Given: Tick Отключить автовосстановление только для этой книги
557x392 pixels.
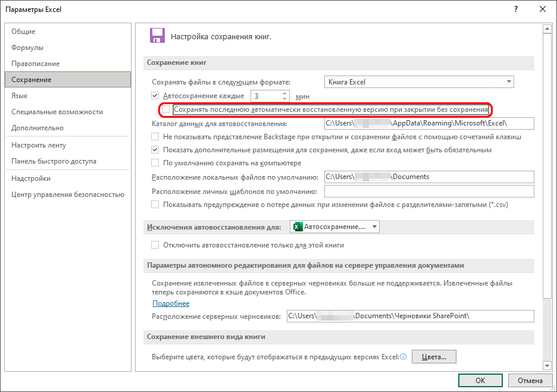Looking at the screenshot, I should pos(155,245).
